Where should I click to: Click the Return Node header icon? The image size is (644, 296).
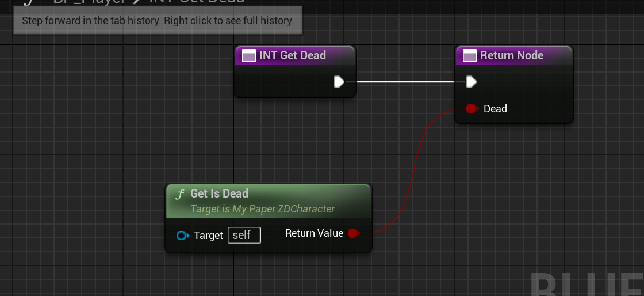click(469, 55)
